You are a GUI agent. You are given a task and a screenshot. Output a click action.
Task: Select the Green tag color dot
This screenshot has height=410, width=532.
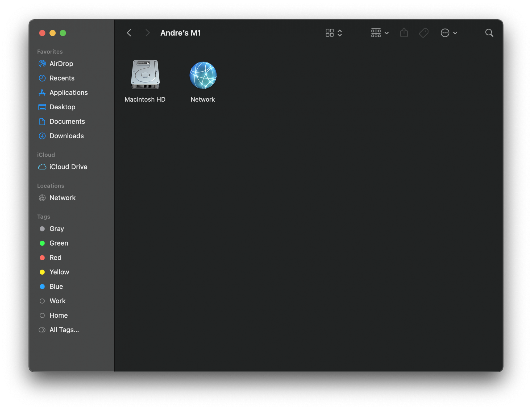pos(42,243)
